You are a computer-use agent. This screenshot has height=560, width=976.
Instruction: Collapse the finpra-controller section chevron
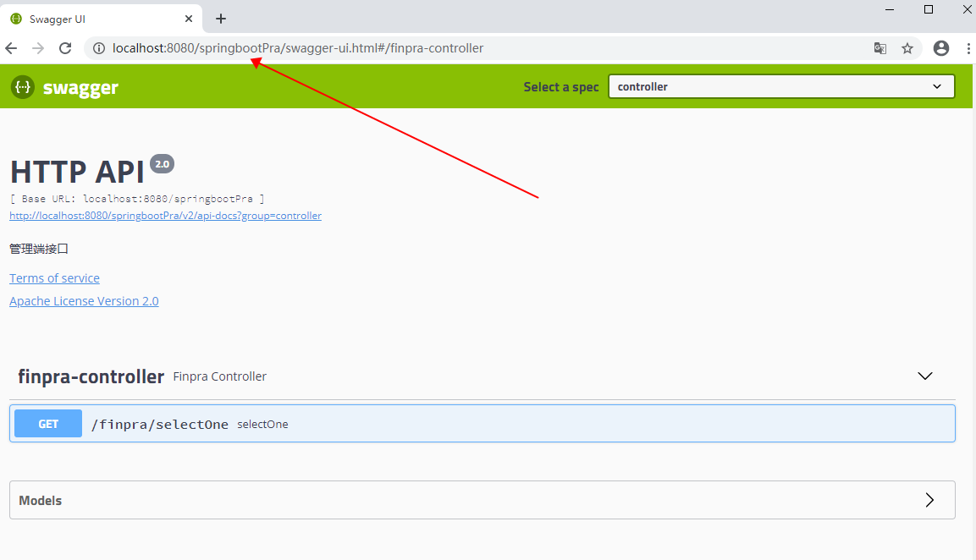[925, 376]
